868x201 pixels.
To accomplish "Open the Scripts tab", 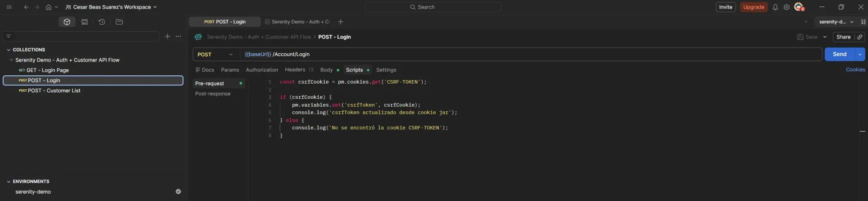I will 357,70.
